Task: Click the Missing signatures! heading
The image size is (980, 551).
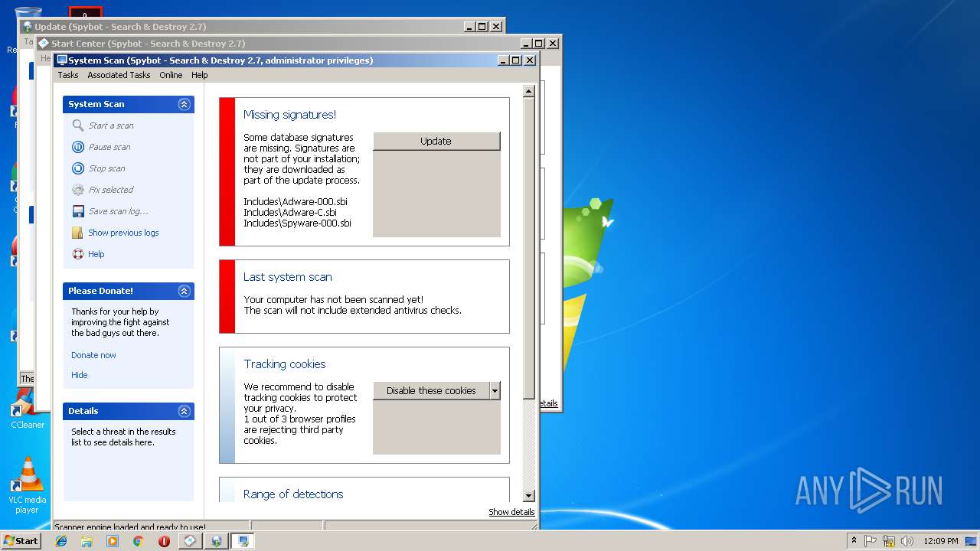Action: [289, 115]
